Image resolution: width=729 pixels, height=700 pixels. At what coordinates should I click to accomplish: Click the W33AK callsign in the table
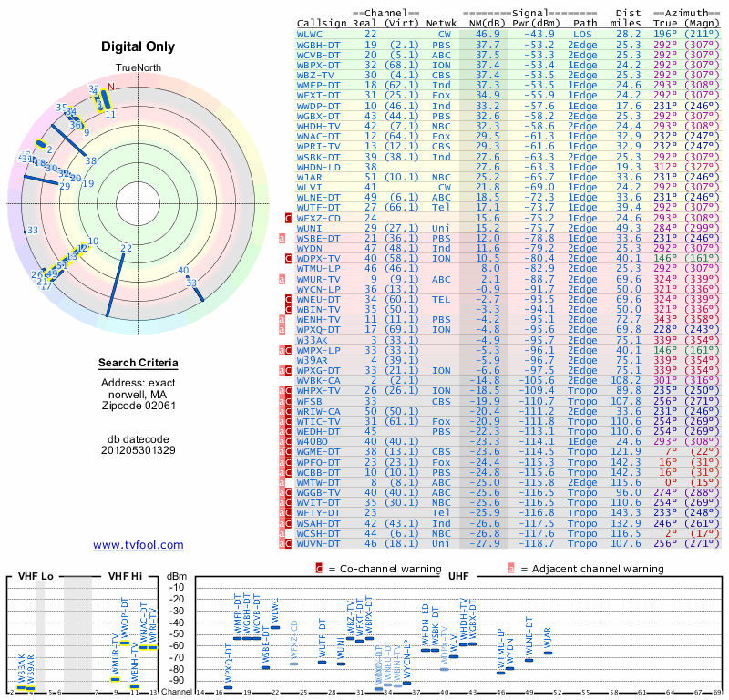[x=312, y=340]
